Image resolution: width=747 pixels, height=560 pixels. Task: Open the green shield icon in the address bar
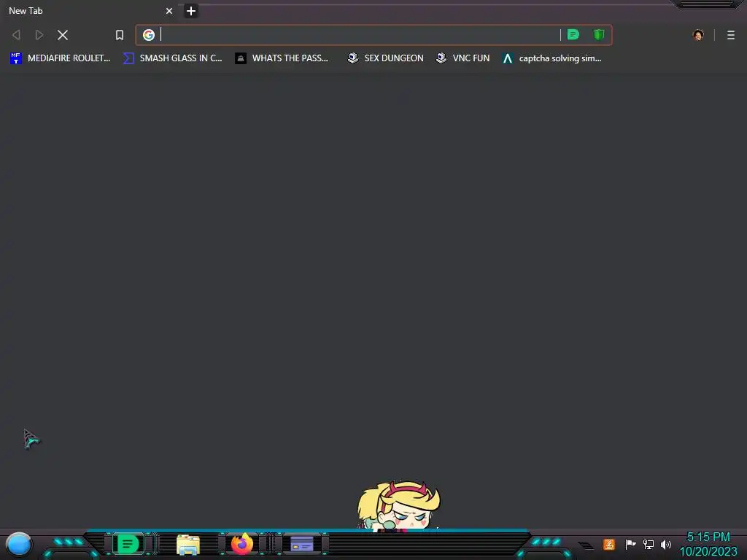tap(599, 34)
